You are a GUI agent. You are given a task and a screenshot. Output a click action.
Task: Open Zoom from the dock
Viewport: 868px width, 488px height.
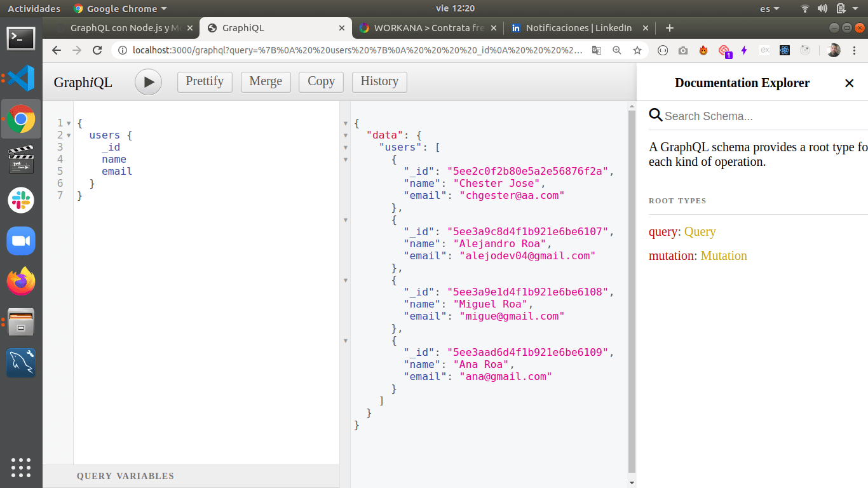(x=21, y=241)
